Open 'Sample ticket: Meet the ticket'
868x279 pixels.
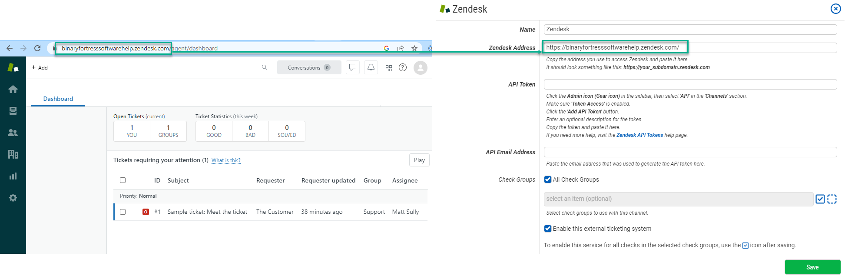207,212
